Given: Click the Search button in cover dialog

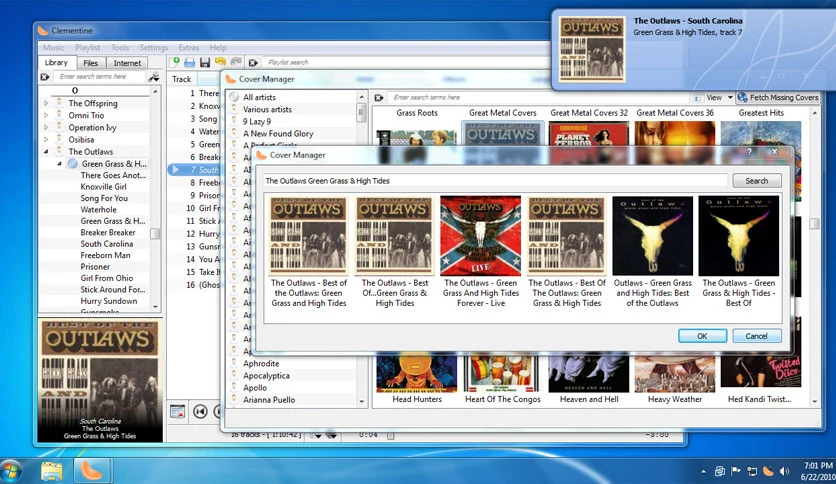Looking at the screenshot, I should 757,181.
